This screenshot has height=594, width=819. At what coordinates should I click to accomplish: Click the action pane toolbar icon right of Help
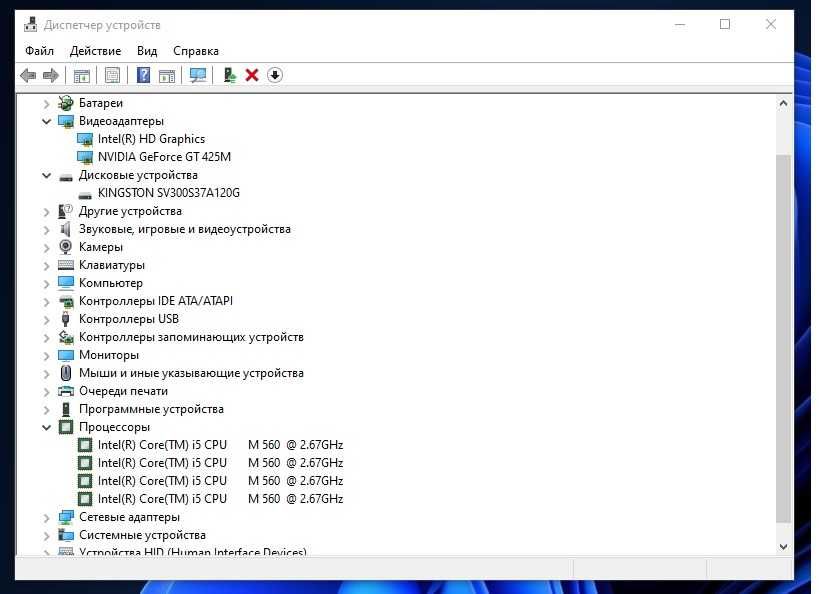click(167, 76)
